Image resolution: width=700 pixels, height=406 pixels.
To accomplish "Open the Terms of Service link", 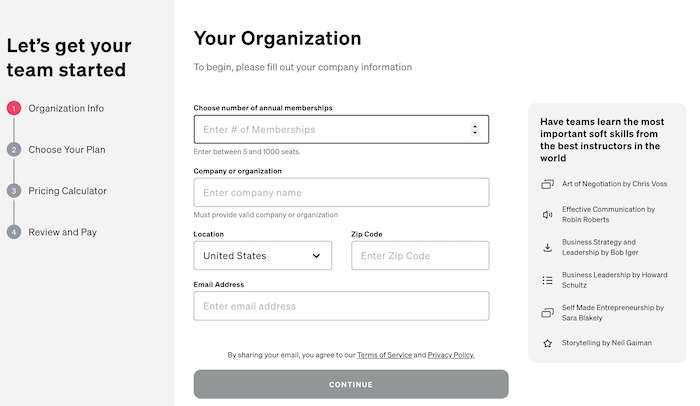I will click(384, 355).
